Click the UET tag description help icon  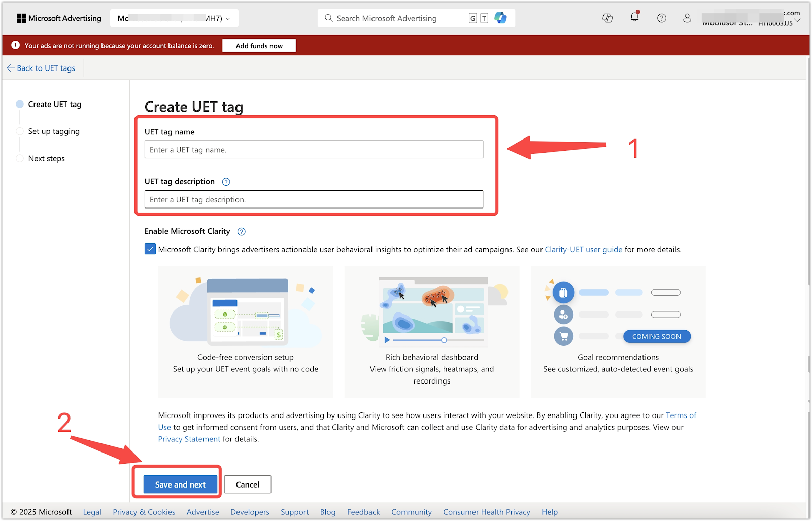point(226,182)
